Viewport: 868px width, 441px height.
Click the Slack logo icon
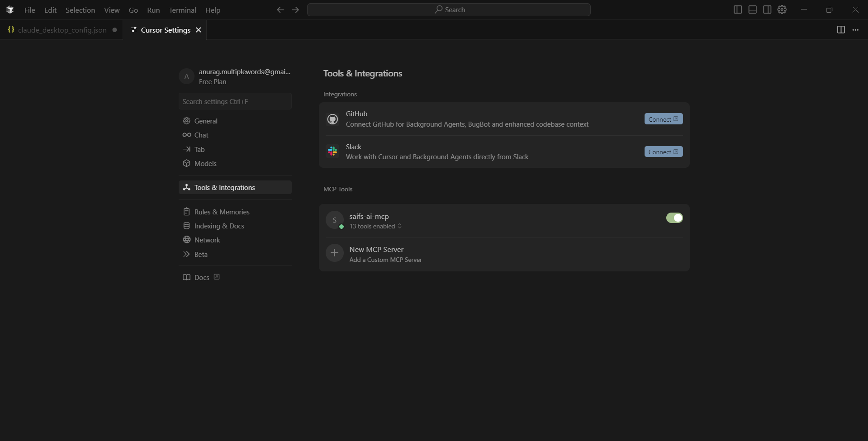tap(332, 151)
